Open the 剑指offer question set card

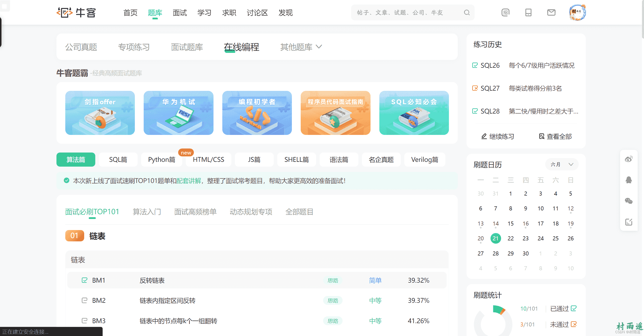pyautogui.click(x=100, y=113)
